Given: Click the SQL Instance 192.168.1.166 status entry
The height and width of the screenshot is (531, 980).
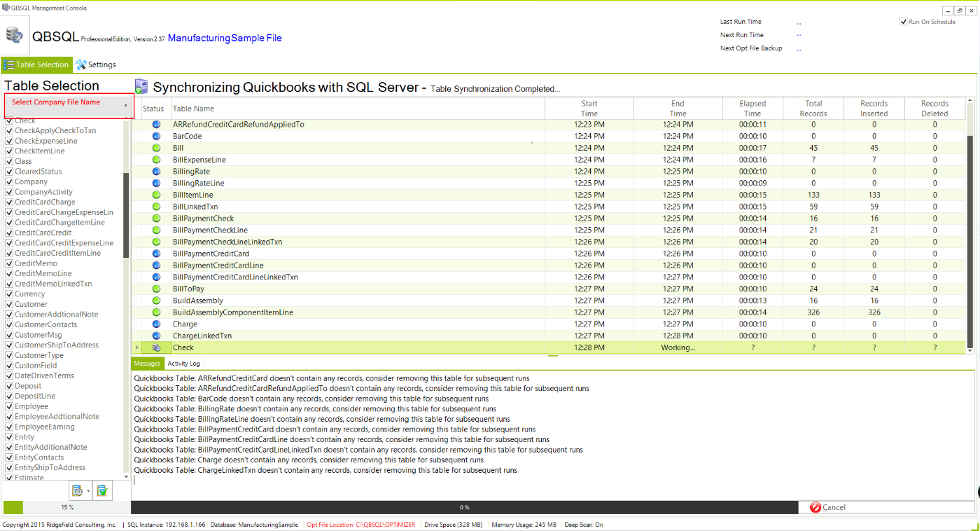Looking at the screenshot, I should [167, 525].
